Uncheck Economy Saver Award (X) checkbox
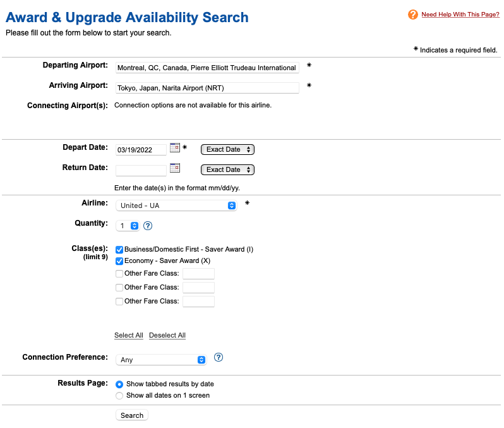This screenshot has width=504, height=428. click(x=119, y=261)
